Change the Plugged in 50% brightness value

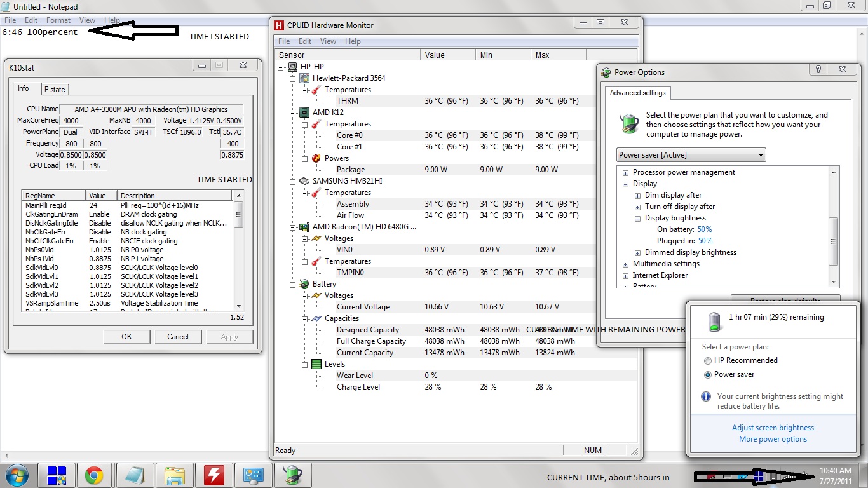tap(705, 241)
